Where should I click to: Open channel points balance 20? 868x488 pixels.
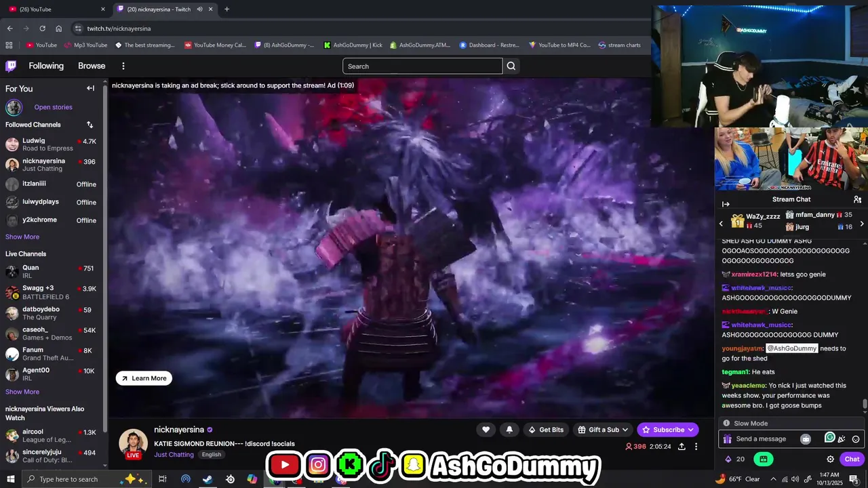pos(735,459)
